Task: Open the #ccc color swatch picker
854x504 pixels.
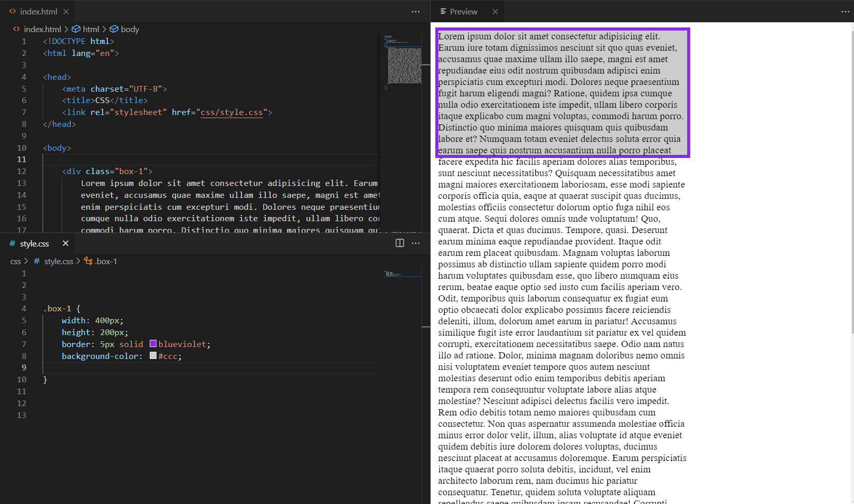Action: (153, 356)
